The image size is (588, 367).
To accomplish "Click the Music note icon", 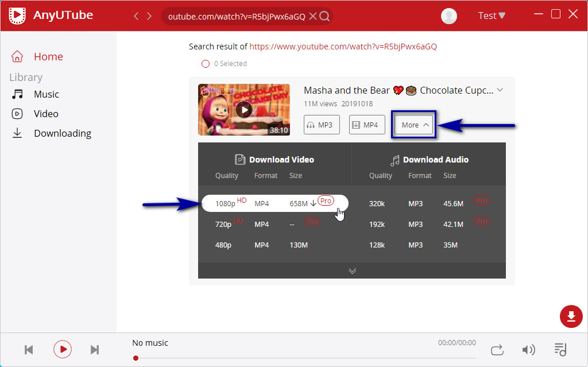I will (x=17, y=94).
